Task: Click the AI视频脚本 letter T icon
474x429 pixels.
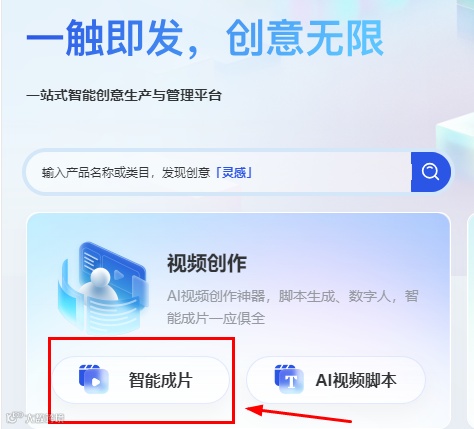Action: 289,379
